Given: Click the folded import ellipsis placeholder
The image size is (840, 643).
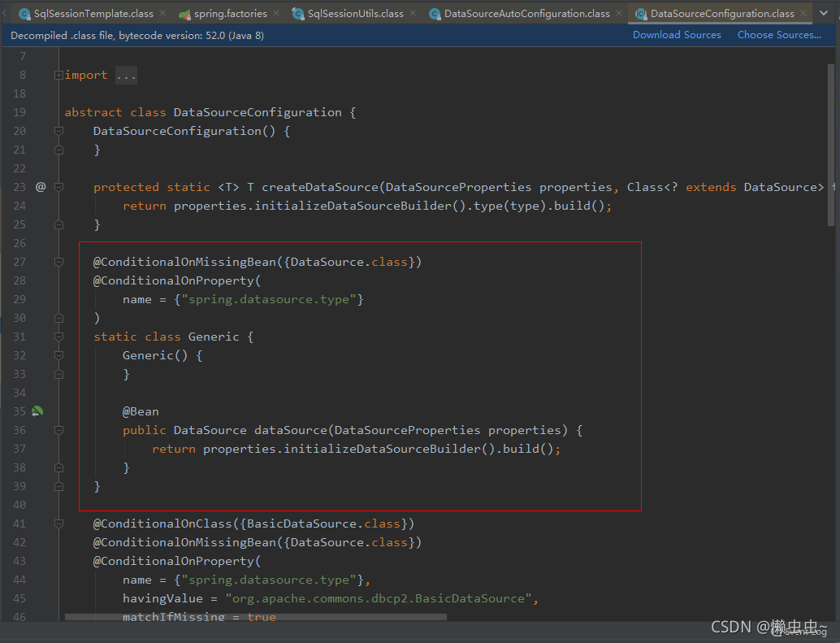Looking at the screenshot, I should (126, 75).
